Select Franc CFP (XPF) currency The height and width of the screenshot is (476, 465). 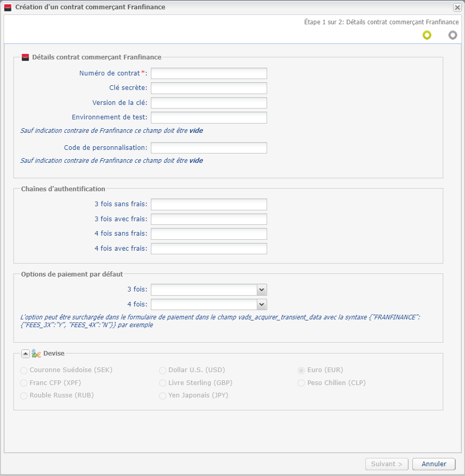tap(24, 383)
